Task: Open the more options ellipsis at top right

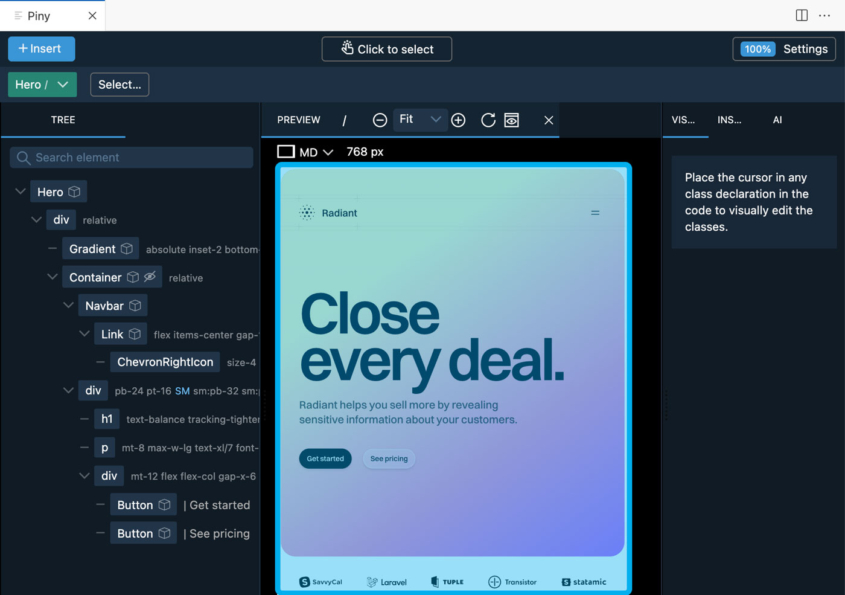Action: point(825,14)
